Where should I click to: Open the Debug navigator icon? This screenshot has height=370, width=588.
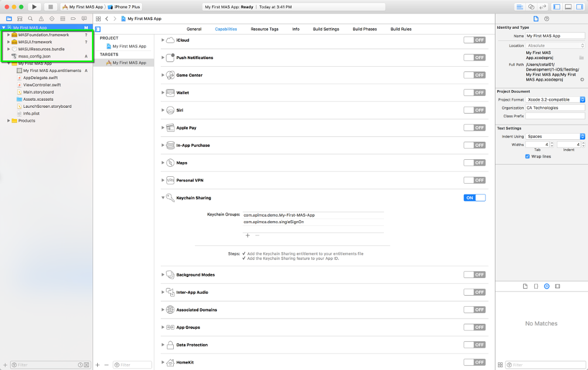point(63,18)
